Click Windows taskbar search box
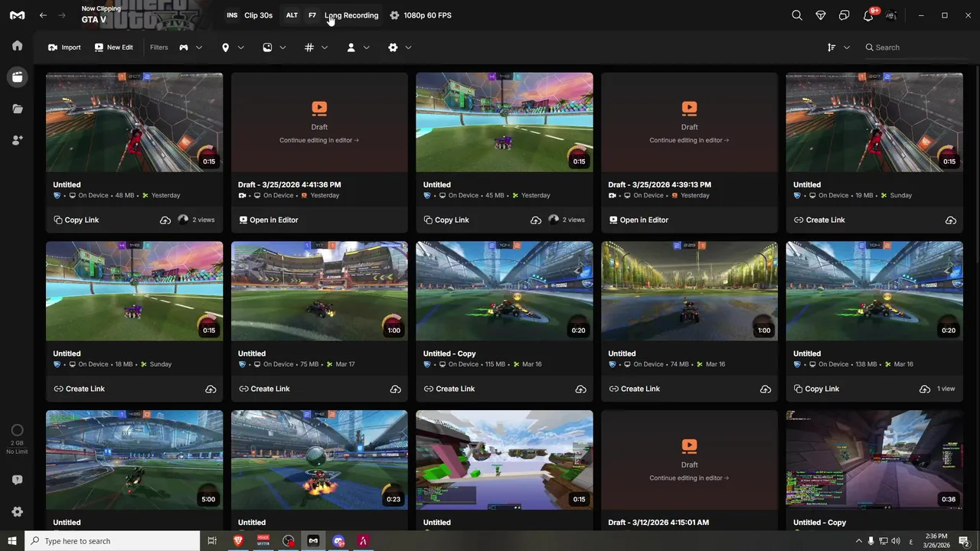 tap(113, 541)
